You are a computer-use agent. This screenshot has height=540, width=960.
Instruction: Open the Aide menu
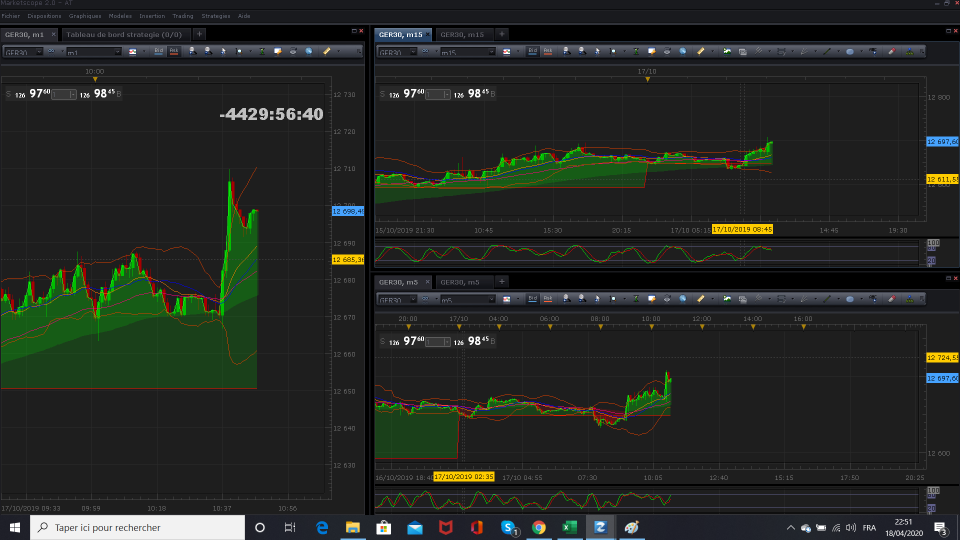[x=244, y=16]
